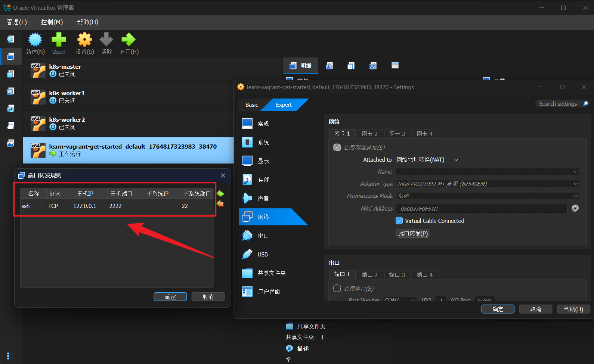The width and height of the screenshot is (594, 364).
Task: Add new port forwarding rule icon
Action: (220, 193)
